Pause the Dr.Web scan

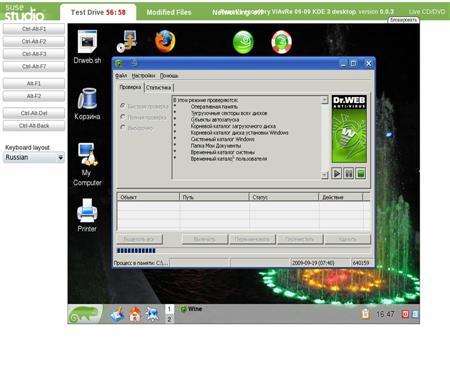(x=348, y=174)
